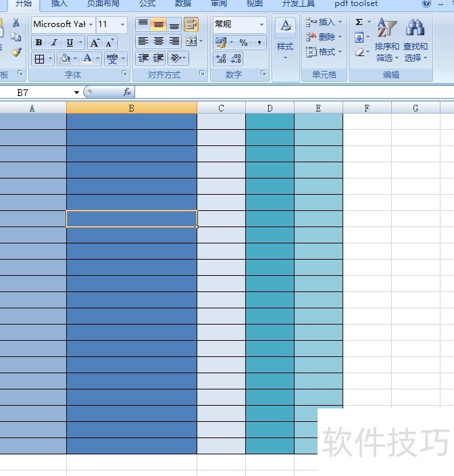Open borders dropdown arrow
454x476 pixels.
51,59
